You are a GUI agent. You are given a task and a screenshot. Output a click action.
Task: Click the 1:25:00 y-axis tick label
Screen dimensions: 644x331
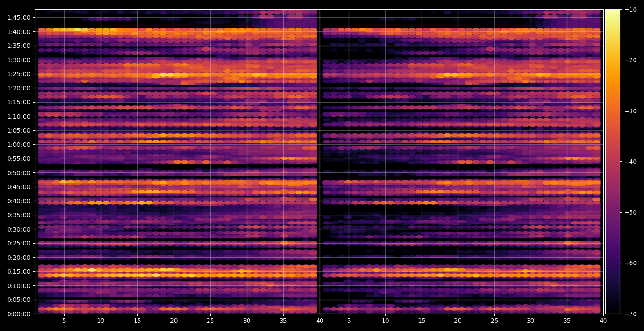pos(19,74)
